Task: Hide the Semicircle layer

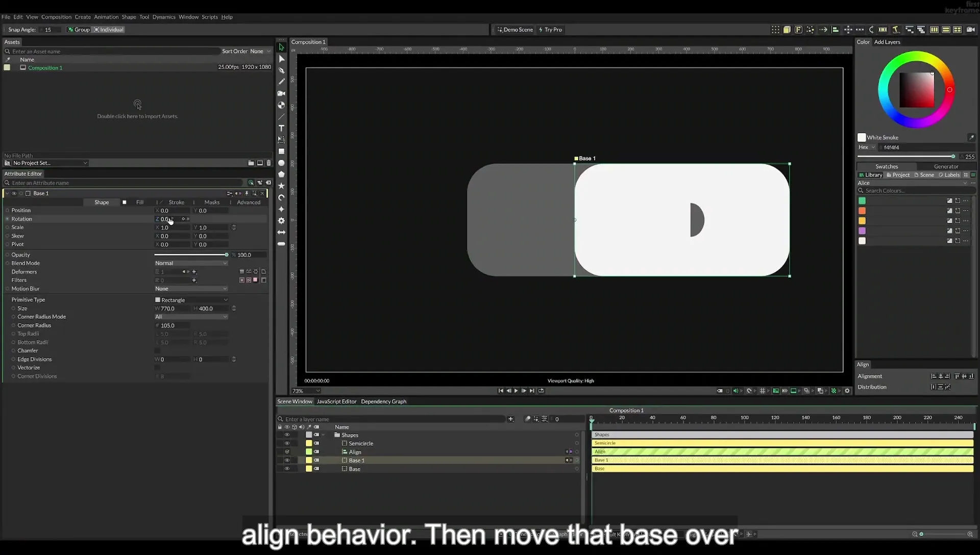Action: click(287, 444)
